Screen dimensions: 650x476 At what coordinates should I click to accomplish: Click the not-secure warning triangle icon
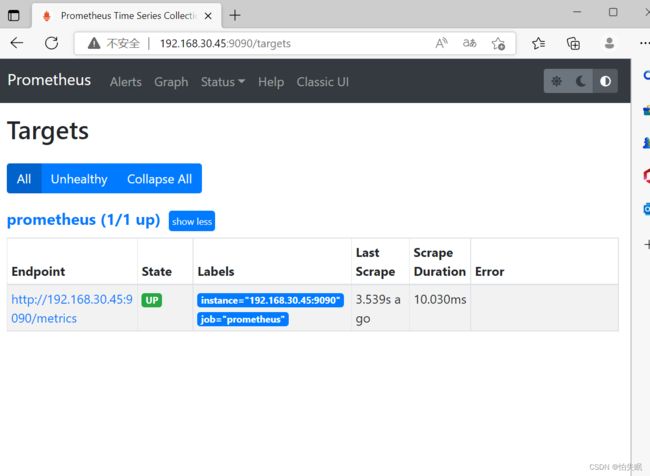tap(94, 43)
